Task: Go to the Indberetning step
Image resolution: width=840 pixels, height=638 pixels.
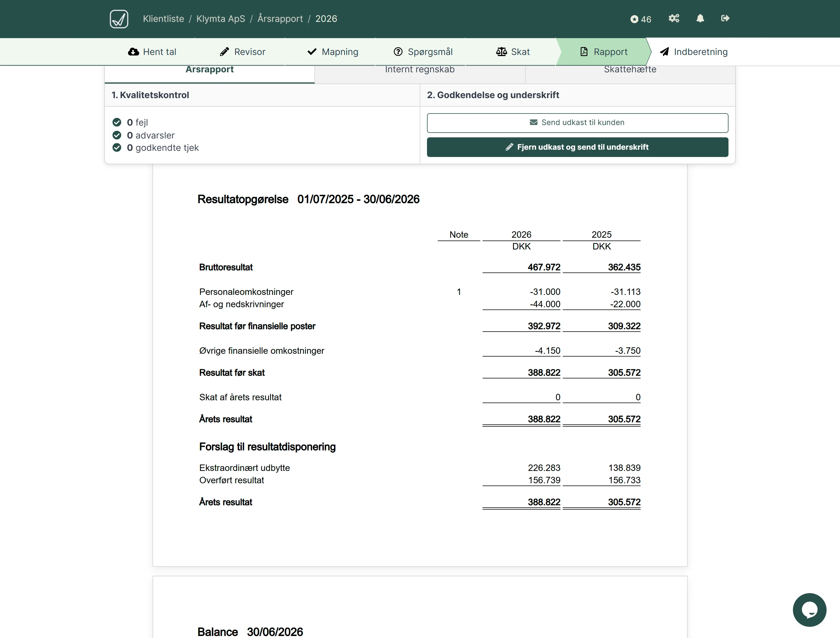Action: 693,52
